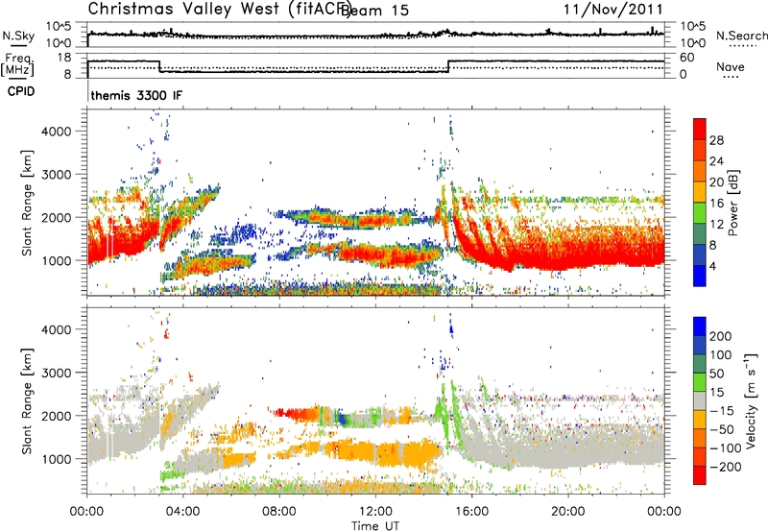Click the 'Slant Range [km]' label of the power panel

point(27,203)
